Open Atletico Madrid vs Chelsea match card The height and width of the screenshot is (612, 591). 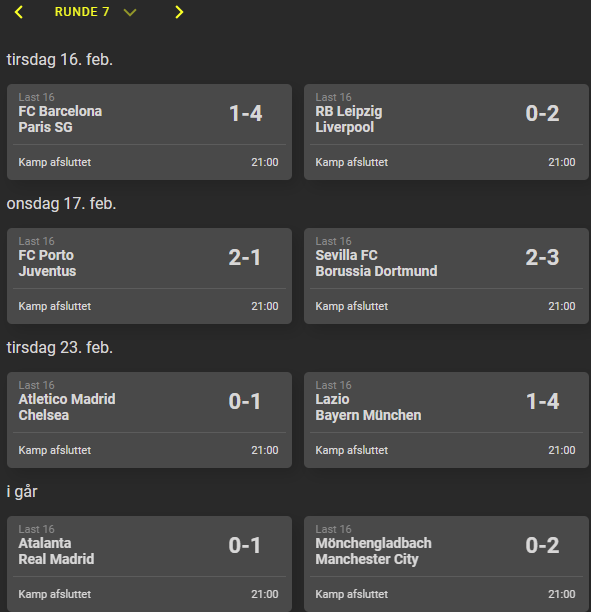tap(150, 420)
